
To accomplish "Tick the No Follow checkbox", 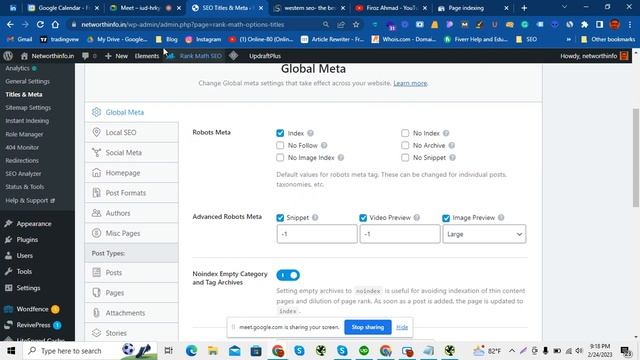I will (280, 145).
